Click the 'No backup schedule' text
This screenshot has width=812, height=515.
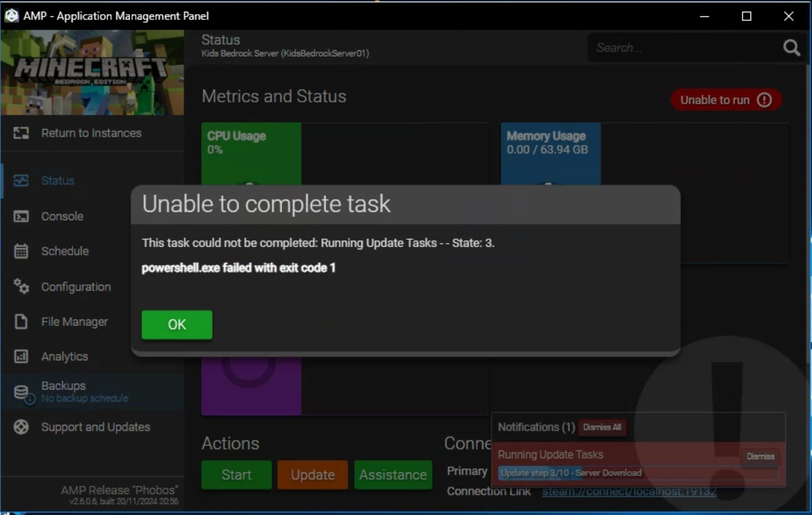pos(85,398)
